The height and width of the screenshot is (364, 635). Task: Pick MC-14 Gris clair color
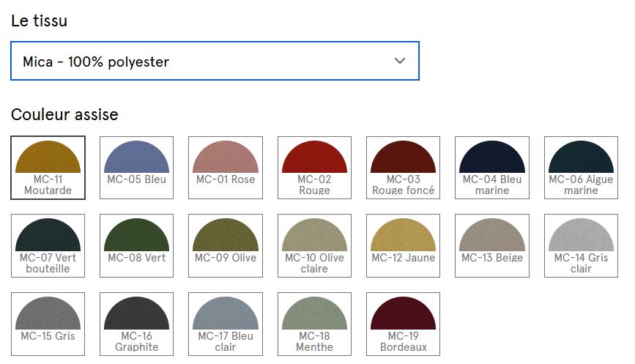coord(581,245)
